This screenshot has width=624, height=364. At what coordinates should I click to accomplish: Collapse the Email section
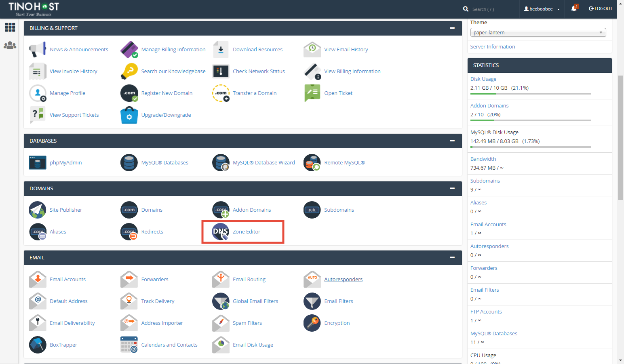[452, 258]
